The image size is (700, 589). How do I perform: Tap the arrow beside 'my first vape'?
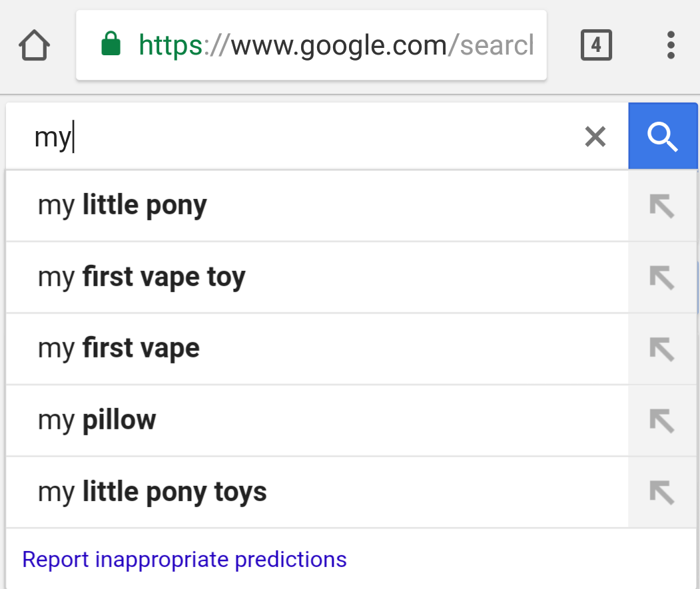pos(662,349)
